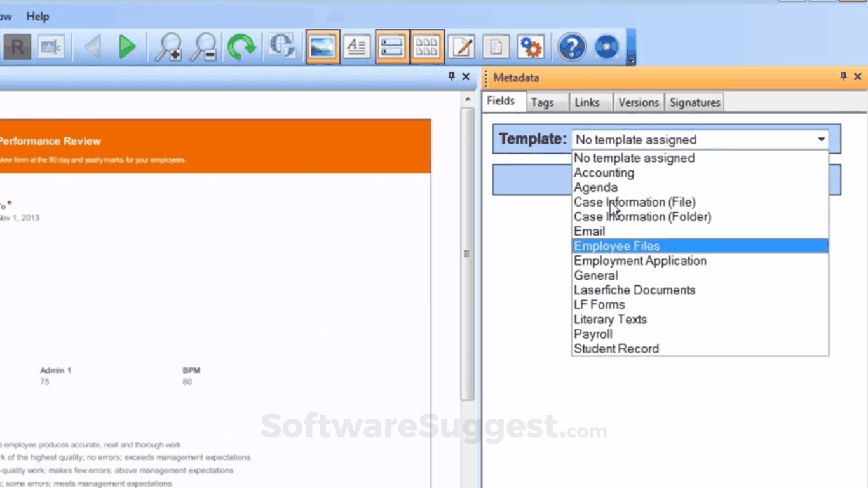Select the Zoom Out magnifier tool
The width and height of the screenshot is (868, 488).
[x=203, y=46]
